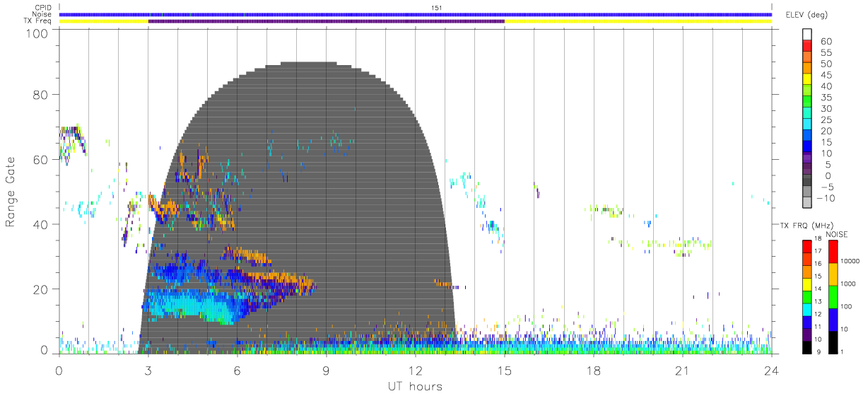Click UT hours tick label "24"
868x401 pixels.
point(772,369)
